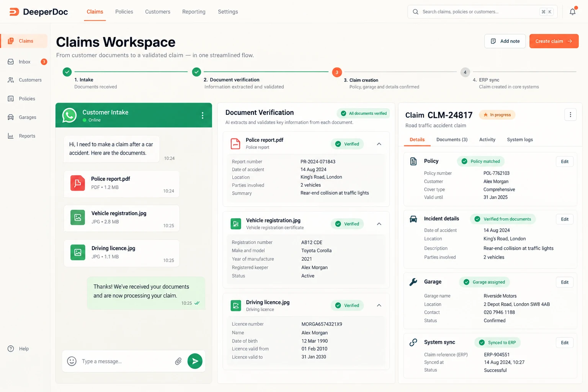Click the Garage assigned badge
The height and width of the screenshot is (392, 588).
(x=484, y=282)
